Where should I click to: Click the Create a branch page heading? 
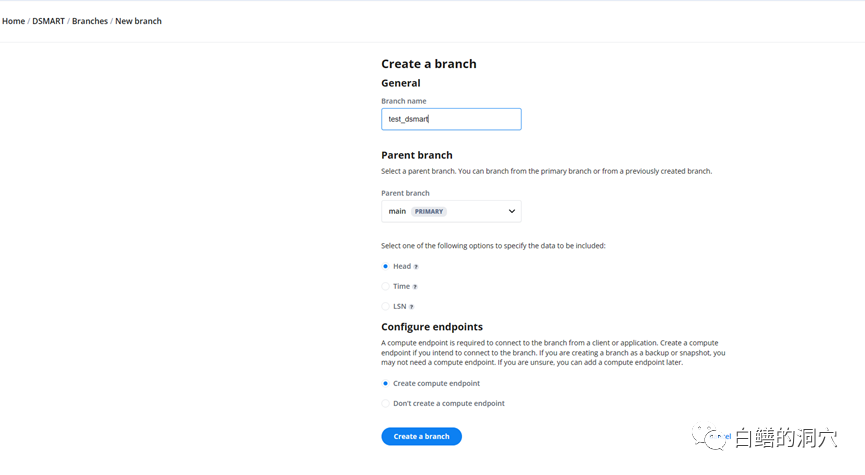(429, 64)
